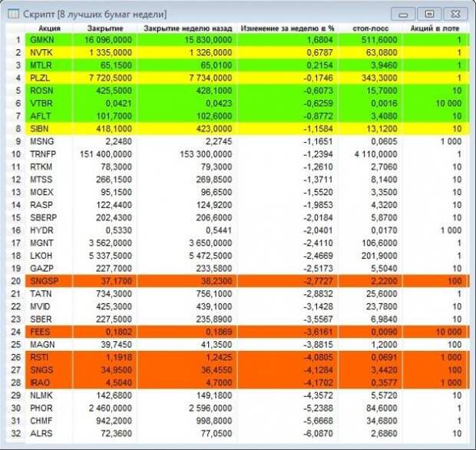Click the Изменение за неделю в % header
This screenshot has height=450, width=476.
tap(287, 28)
